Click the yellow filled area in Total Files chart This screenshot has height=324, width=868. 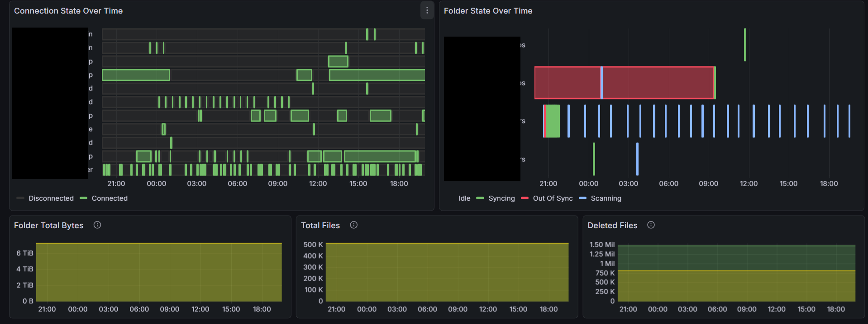(447, 272)
